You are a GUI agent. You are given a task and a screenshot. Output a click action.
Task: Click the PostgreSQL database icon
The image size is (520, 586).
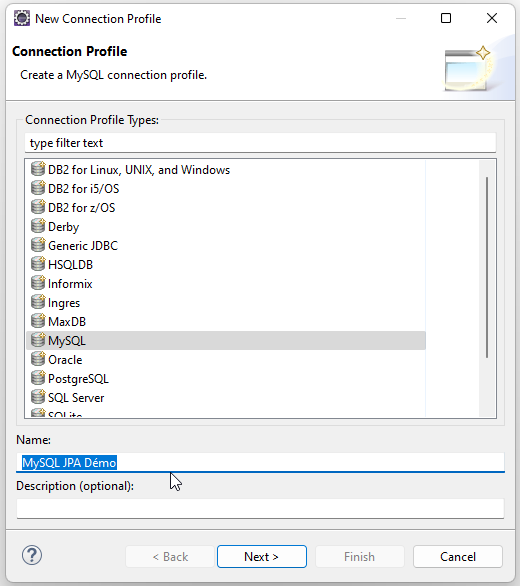coord(38,378)
